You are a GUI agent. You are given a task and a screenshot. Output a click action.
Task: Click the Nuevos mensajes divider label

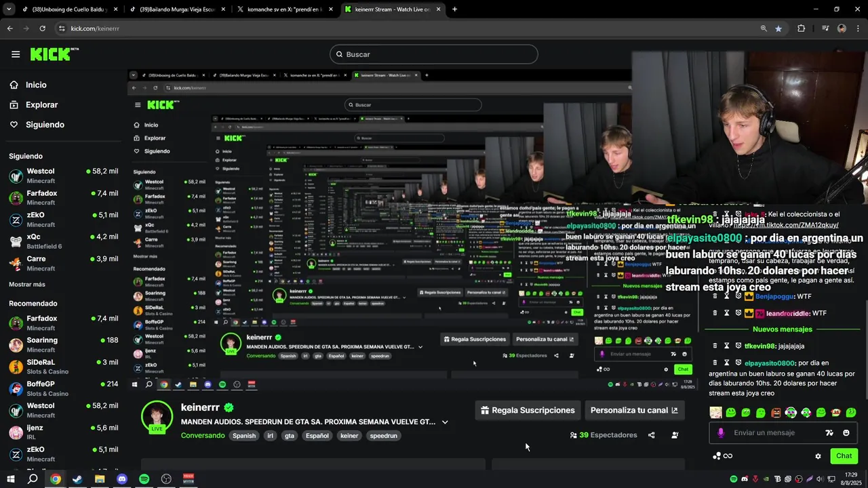pyautogui.click(x=783, y=329)
